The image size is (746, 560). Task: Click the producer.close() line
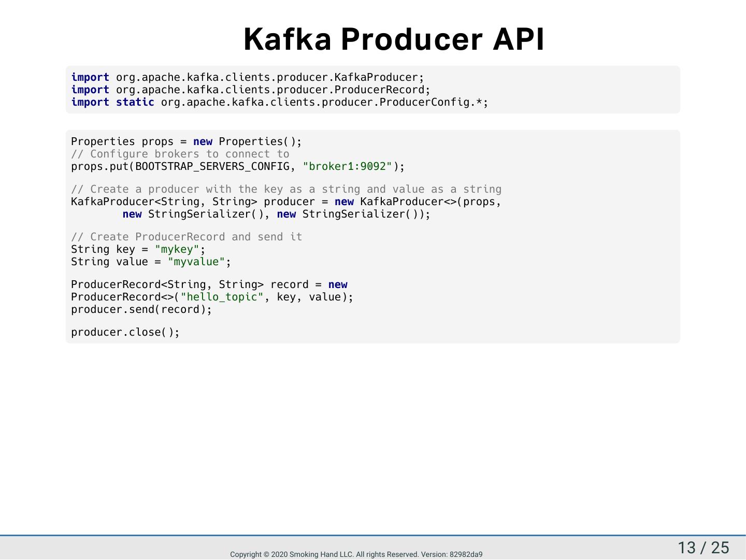[125, 332]
